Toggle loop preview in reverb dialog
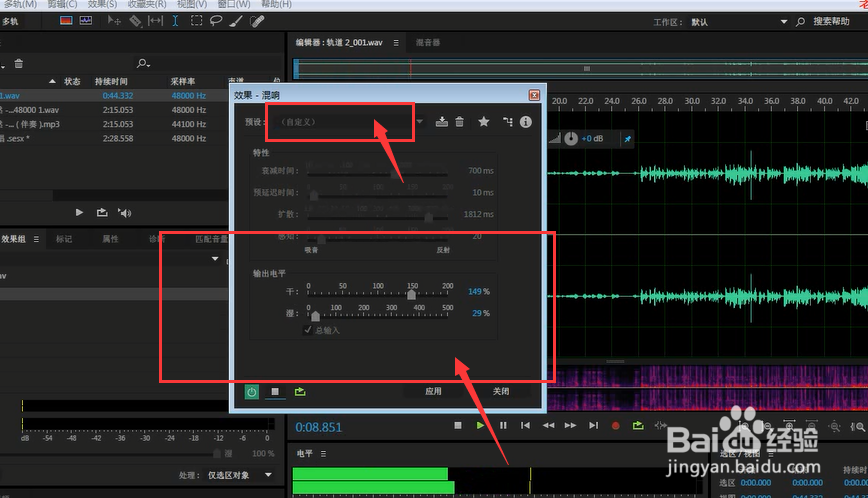Image resolution: width=868 pixels, height=498 pixels. point(300,392)
